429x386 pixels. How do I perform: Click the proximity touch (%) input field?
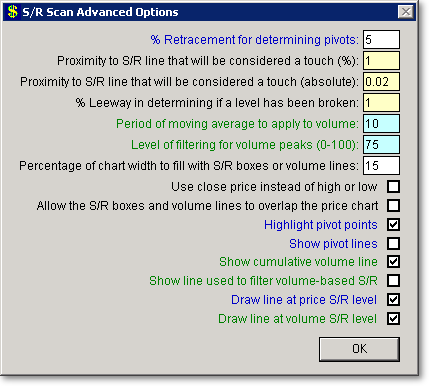(381, 61)
